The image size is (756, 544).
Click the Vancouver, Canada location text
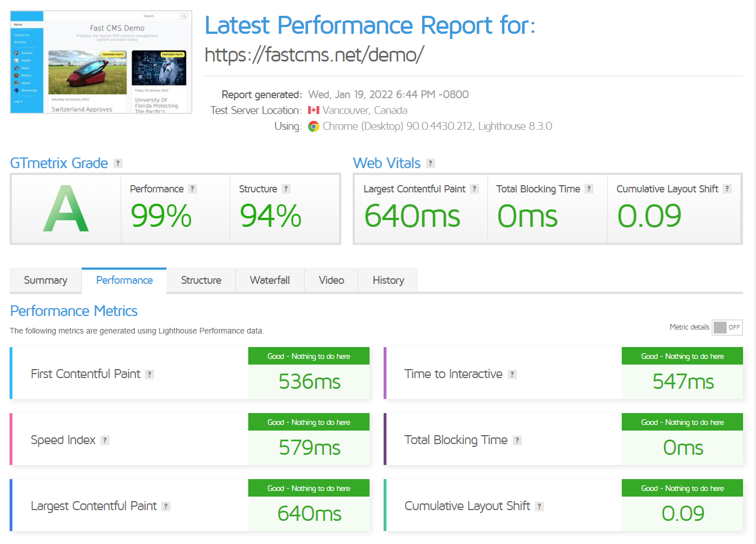(x=364, y=111)
